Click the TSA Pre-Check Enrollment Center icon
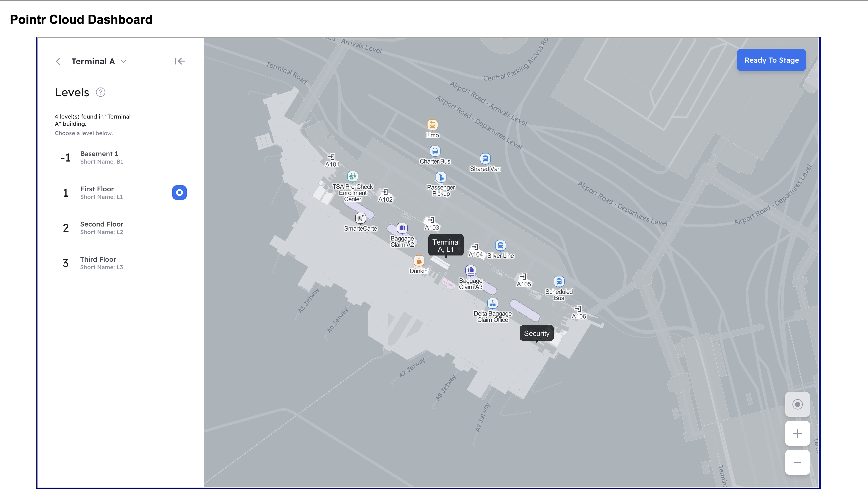The image size is (868, 497). (x=352, y=176)
